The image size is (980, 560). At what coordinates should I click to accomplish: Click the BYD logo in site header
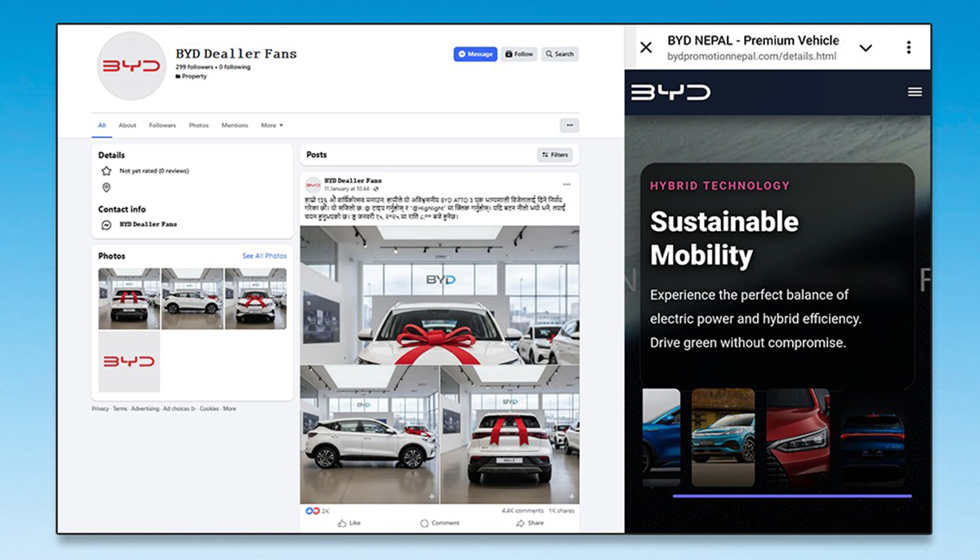(670, 92)
